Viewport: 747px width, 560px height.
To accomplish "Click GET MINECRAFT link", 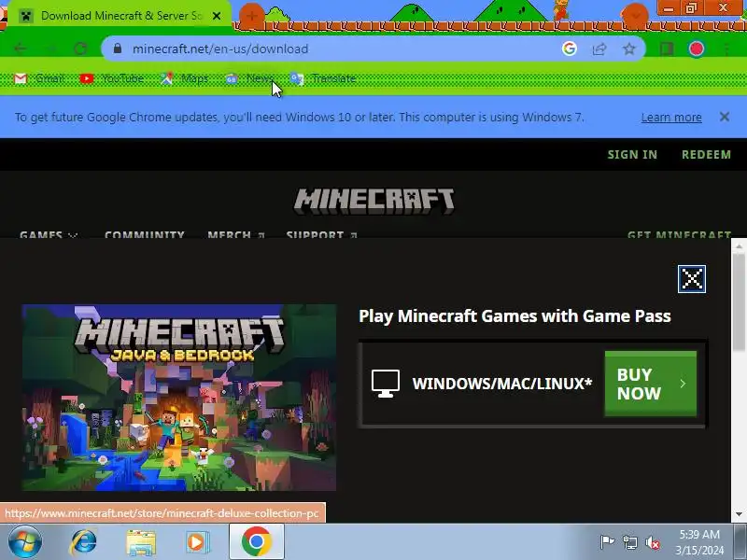I will (679, 234).
